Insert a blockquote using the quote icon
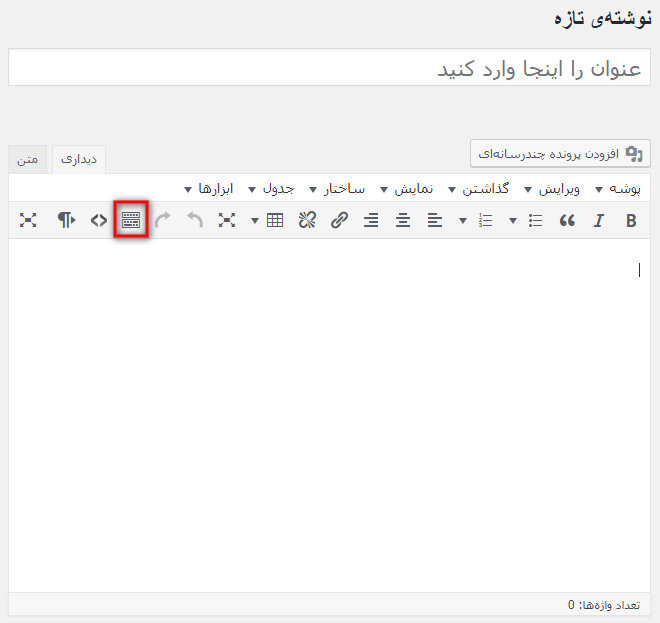 point(567,221)
